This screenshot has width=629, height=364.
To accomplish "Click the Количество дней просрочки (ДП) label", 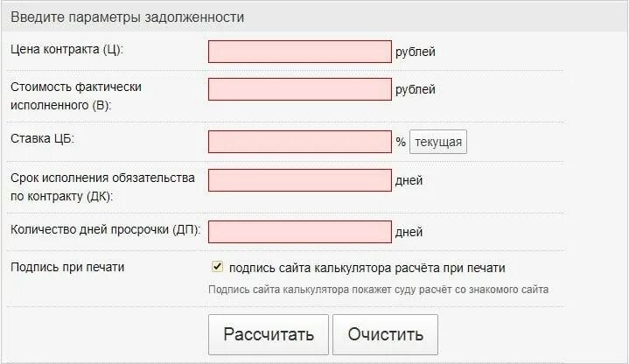I will [x=106, y=229].
